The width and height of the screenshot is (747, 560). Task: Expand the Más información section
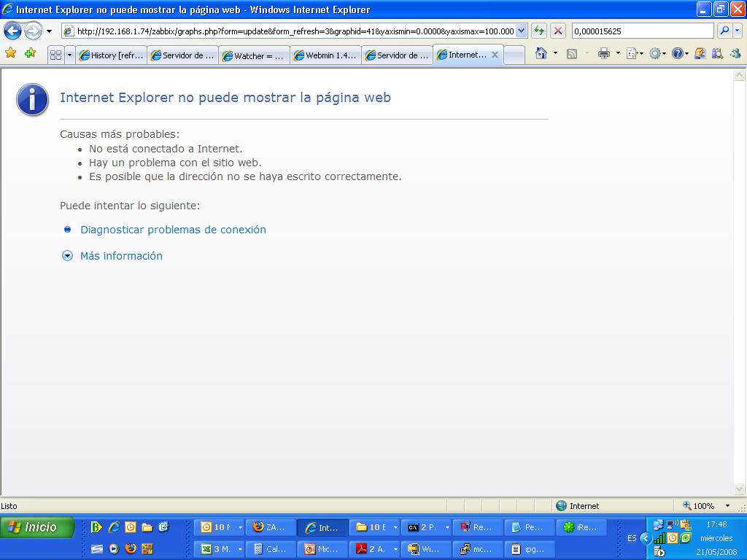point(67,256)
